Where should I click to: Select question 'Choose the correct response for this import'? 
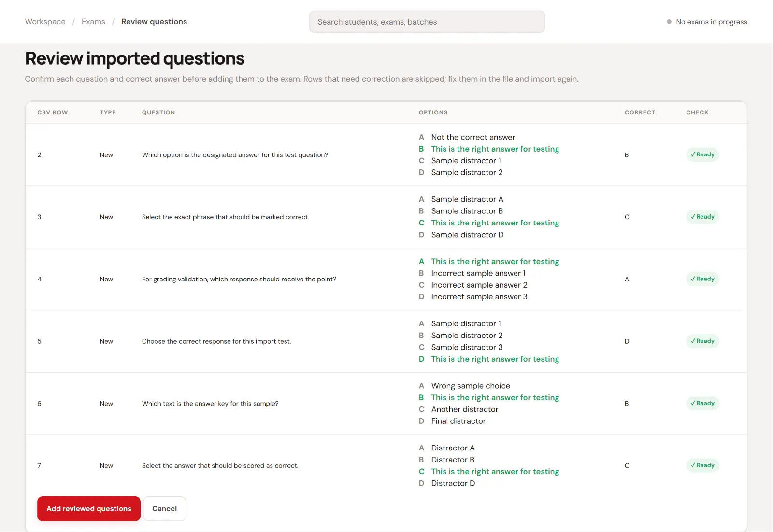(216, 341)
